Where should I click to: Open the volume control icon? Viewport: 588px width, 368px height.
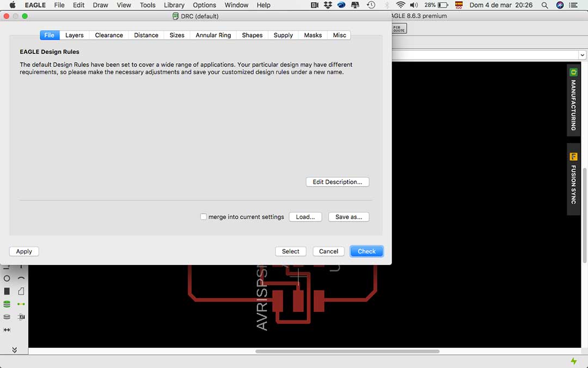pos(414,5)
